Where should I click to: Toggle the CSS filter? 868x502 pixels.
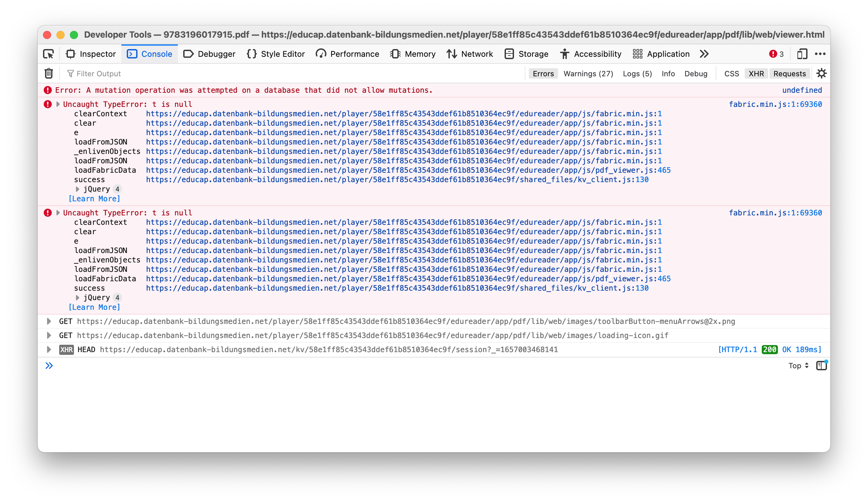coord(732,74)
